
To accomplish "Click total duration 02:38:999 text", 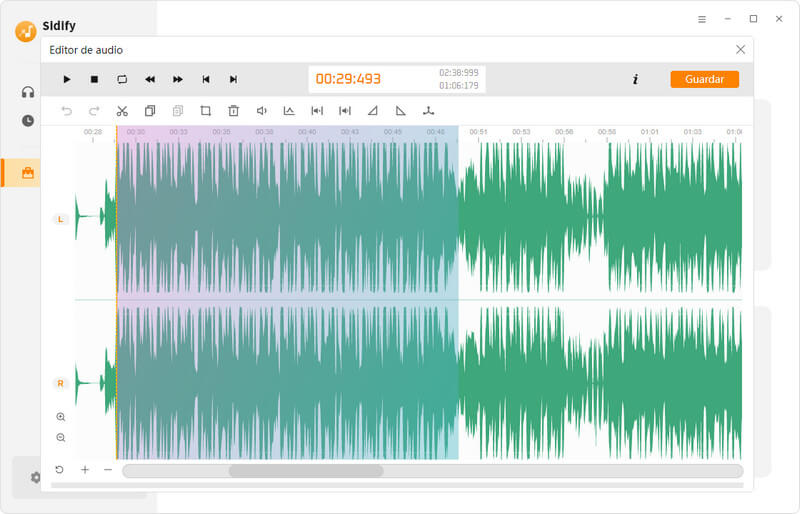I will (459, 73).
